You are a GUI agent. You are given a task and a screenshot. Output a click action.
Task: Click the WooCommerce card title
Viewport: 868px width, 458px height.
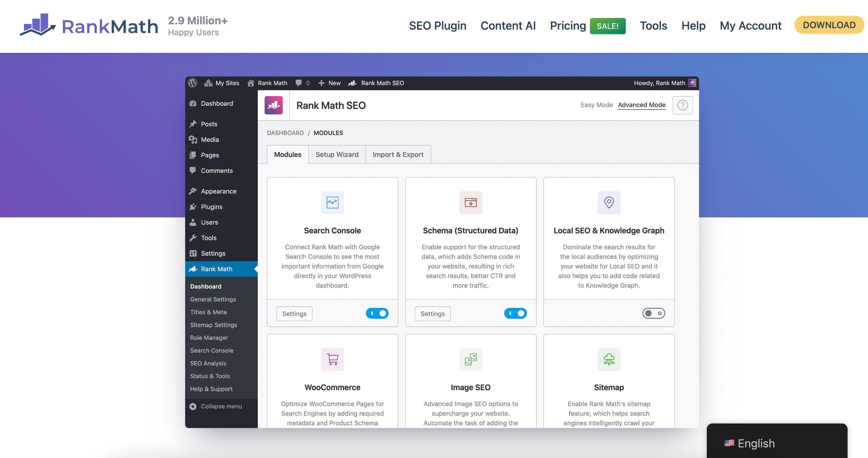[332, 387]
